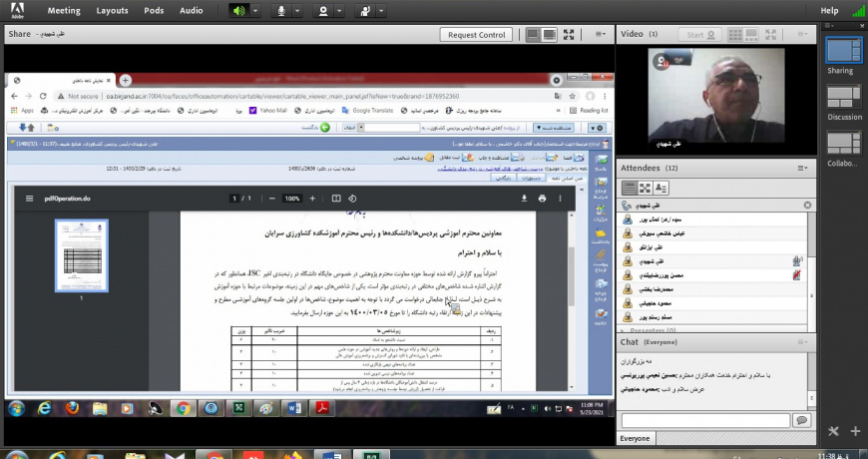868x459 pixels.
Task: Click the PDF fit to page icon
Action: (336, 199)
